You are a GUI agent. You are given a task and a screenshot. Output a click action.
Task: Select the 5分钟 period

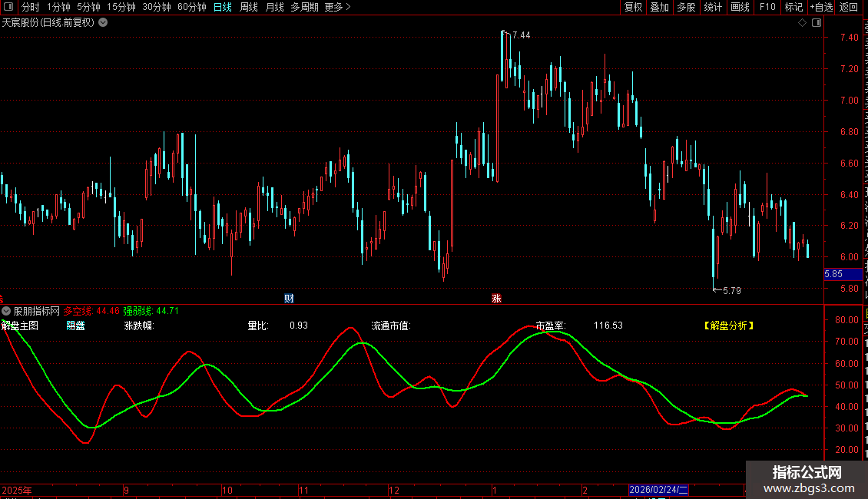click(x=88, y=7)
